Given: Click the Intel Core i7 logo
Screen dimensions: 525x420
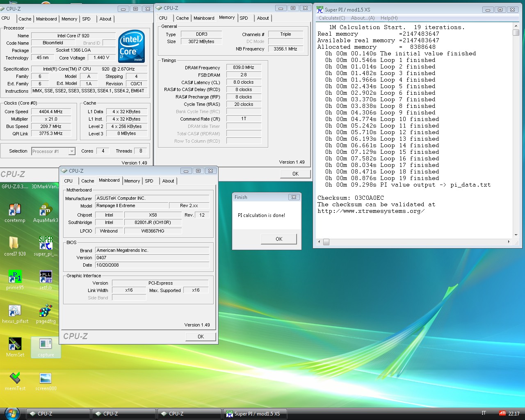Looking at the screenshot, I should click(132, 46).
